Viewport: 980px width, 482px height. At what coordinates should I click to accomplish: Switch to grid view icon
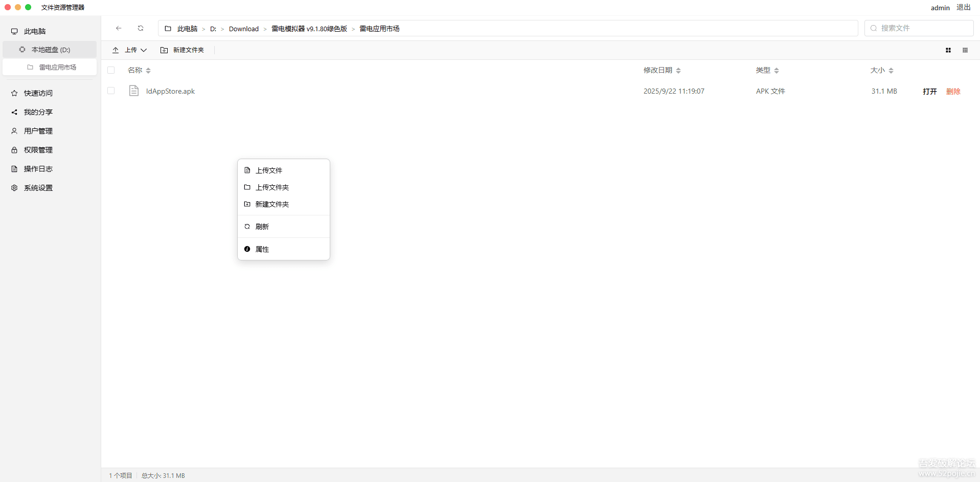click(x=948, y=50)
